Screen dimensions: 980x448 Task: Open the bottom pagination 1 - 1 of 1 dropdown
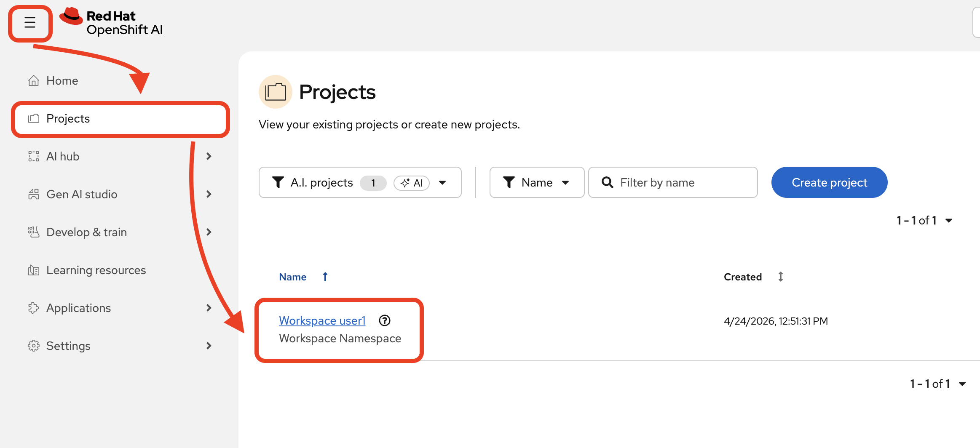pos(938,384)
